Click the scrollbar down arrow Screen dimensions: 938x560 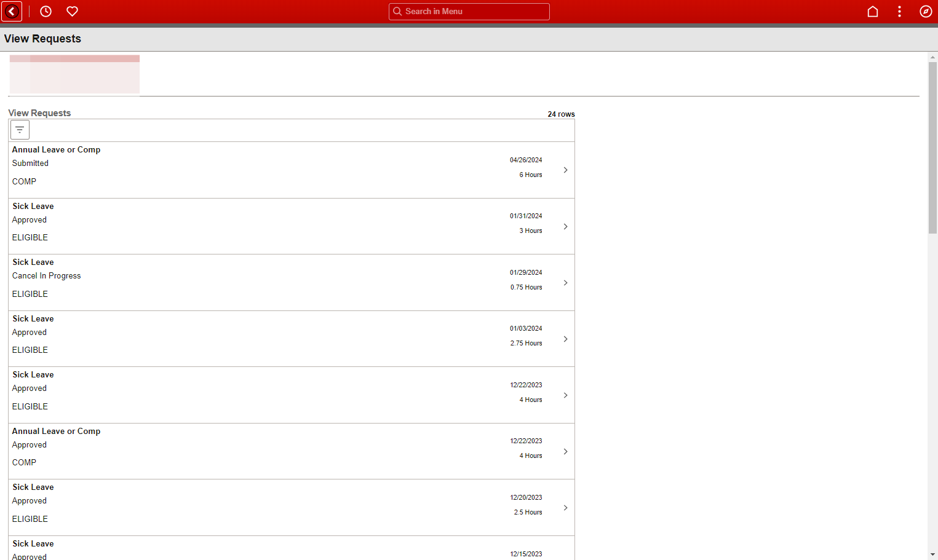[932, 554]
